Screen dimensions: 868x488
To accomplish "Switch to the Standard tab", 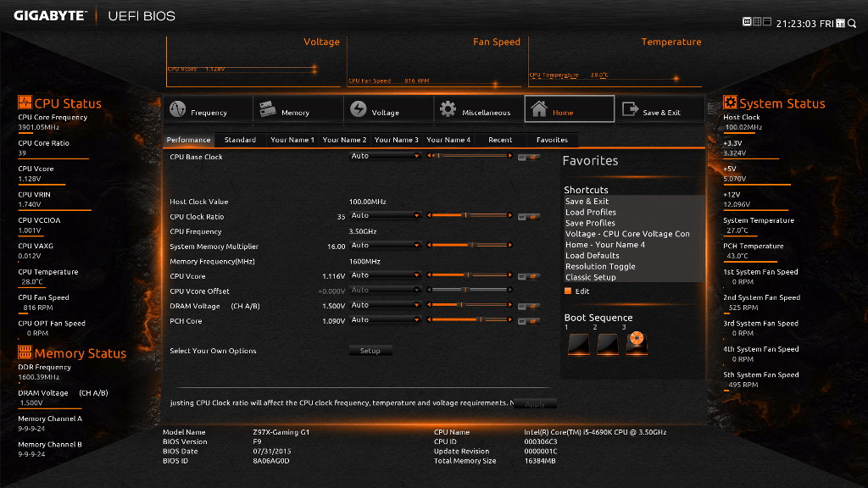I will click(240, 140).
